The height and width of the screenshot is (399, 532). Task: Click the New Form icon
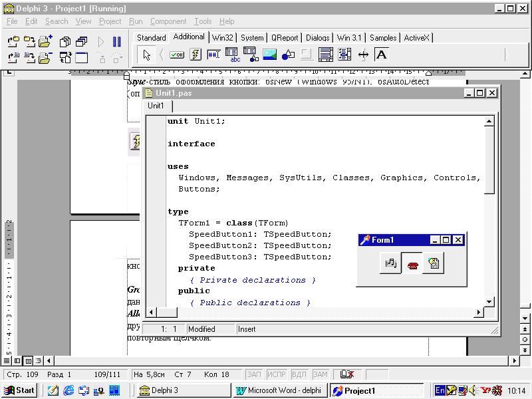point(81,58)
